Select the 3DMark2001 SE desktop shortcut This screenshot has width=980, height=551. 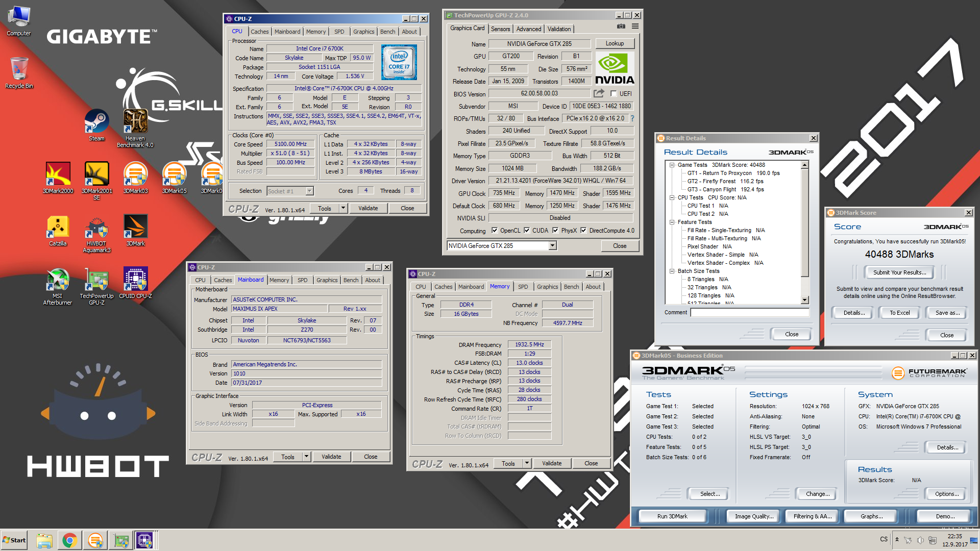(x=96, y=181)
